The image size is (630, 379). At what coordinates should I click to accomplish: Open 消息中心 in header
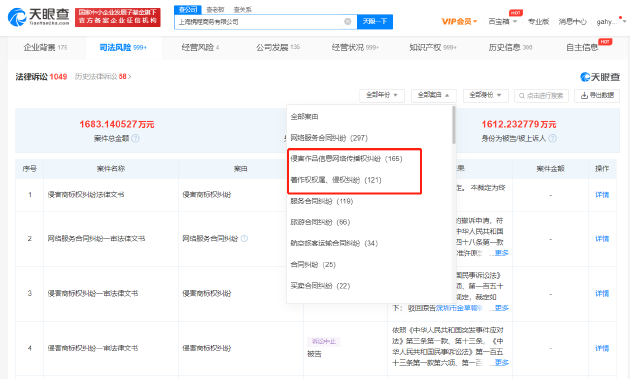[573, 22]
